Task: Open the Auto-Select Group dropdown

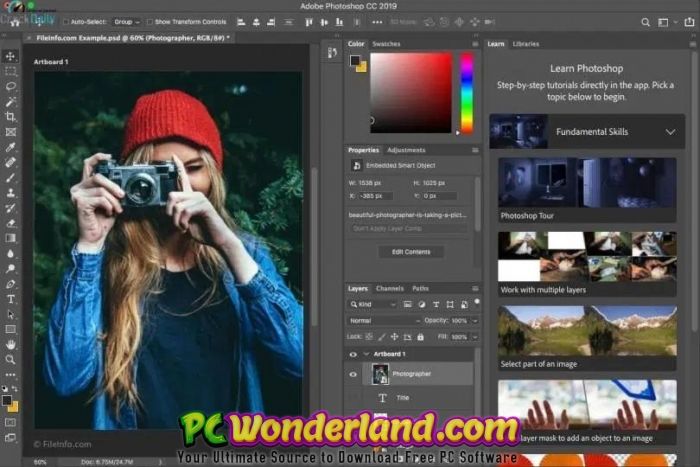Action: 126,22
